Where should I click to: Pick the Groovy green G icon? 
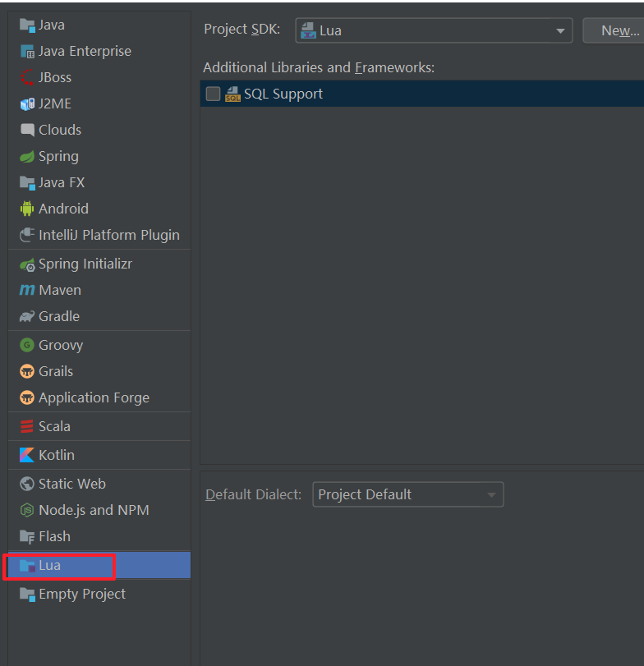pos(27,345)
